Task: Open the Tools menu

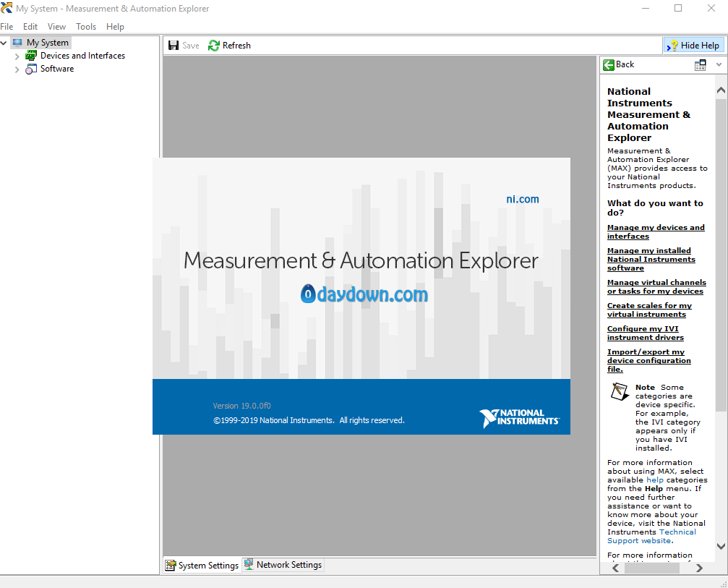Action: click(x=86, y=27)
